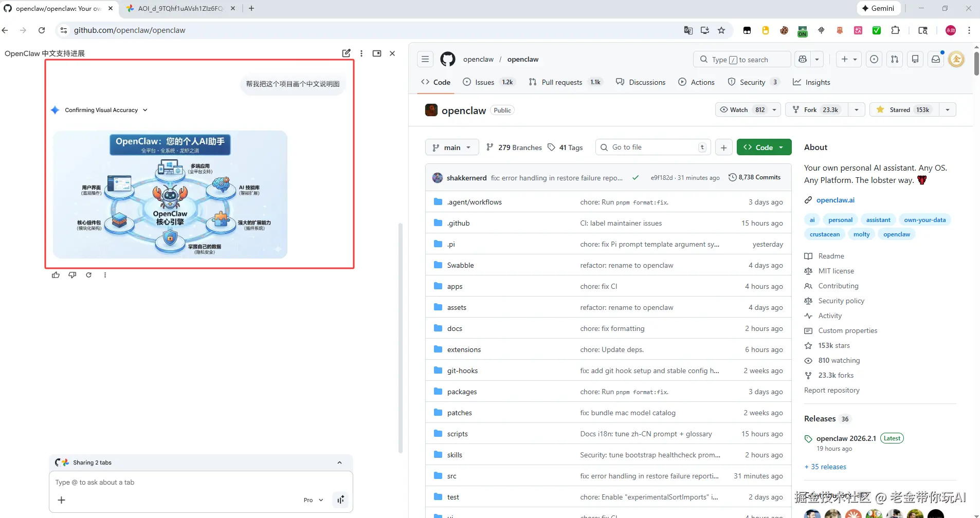Viewport: 980px width, 518px height.
Task: Open a new Chrome tab
Action: [251, 8]
